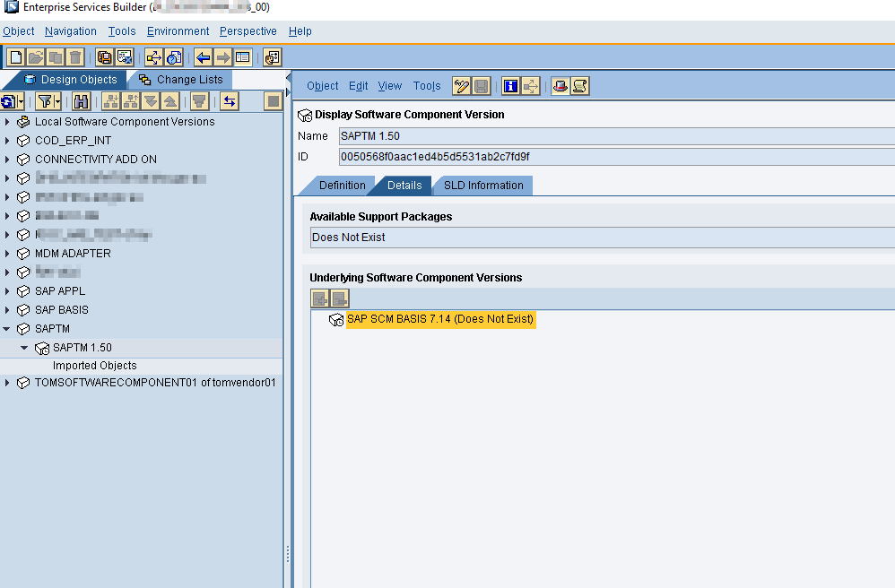This screenshot has height=588, width=895.
Task: Click the funnel filter icon
Action: click(x=45, y=101)
